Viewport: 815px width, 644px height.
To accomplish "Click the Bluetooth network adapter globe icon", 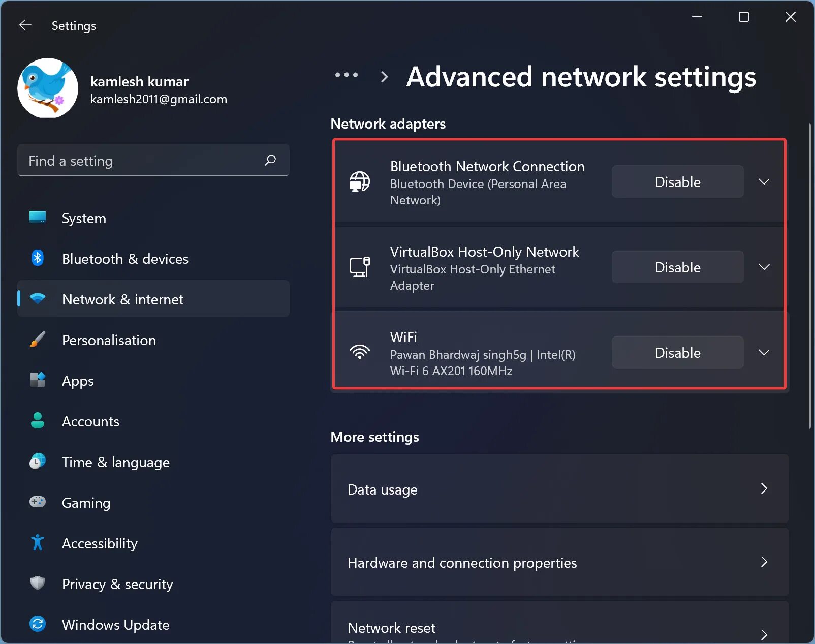I will tap(360, 181).
